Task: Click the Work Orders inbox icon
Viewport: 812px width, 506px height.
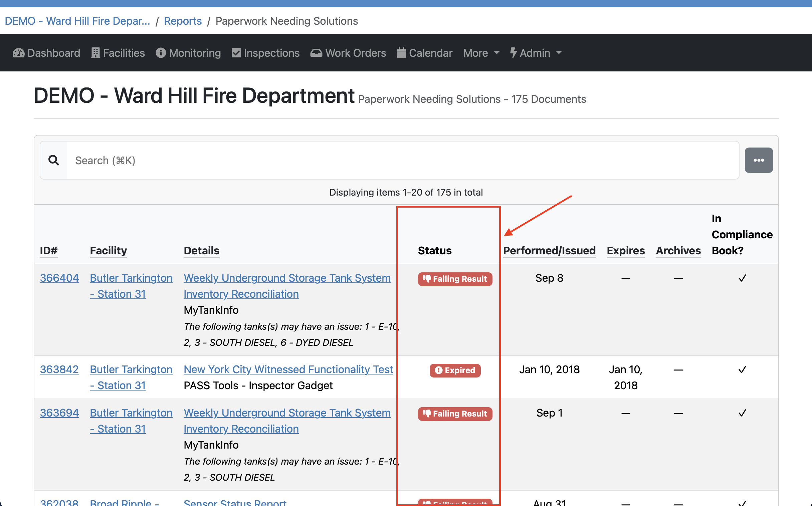Action: point(316,53)
